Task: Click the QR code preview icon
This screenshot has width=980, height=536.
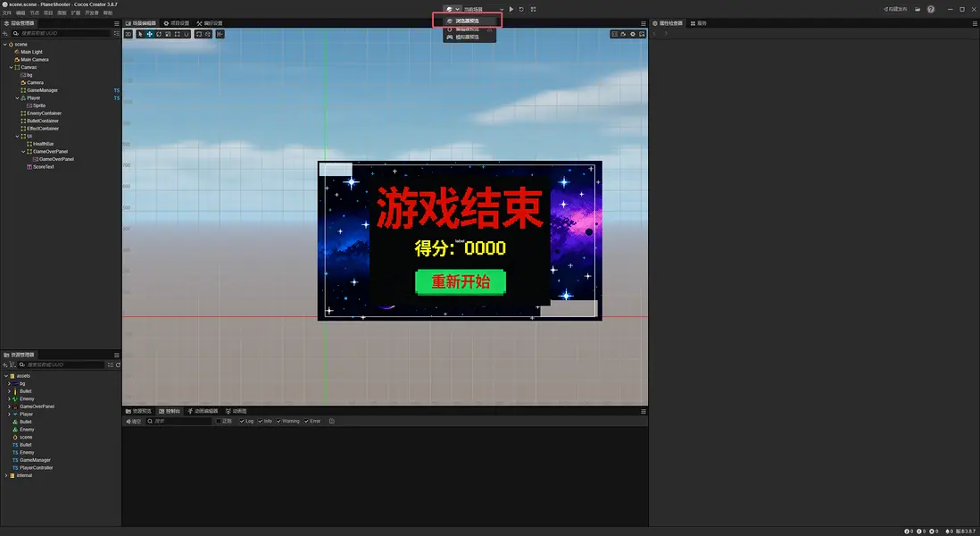Action: tap(533, 10)
